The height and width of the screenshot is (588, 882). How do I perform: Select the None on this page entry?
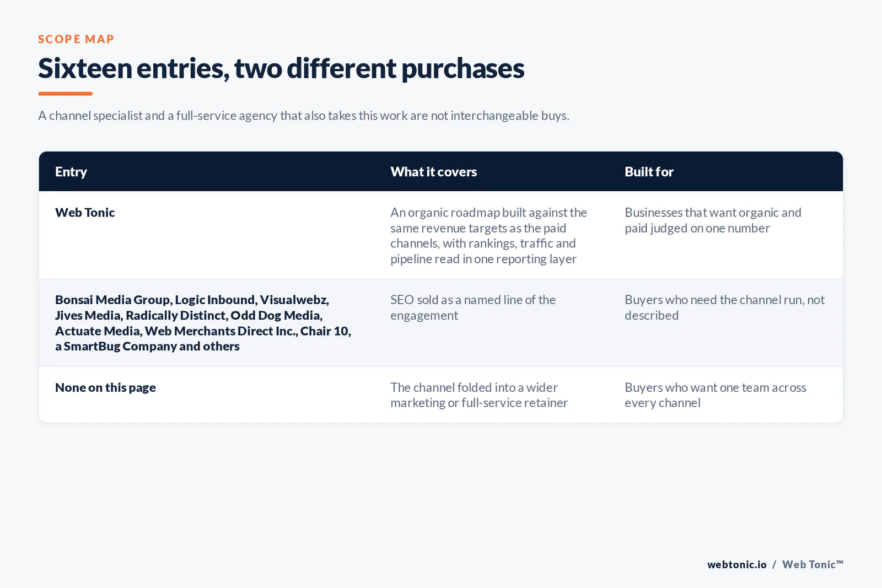(x=105, y=387)
